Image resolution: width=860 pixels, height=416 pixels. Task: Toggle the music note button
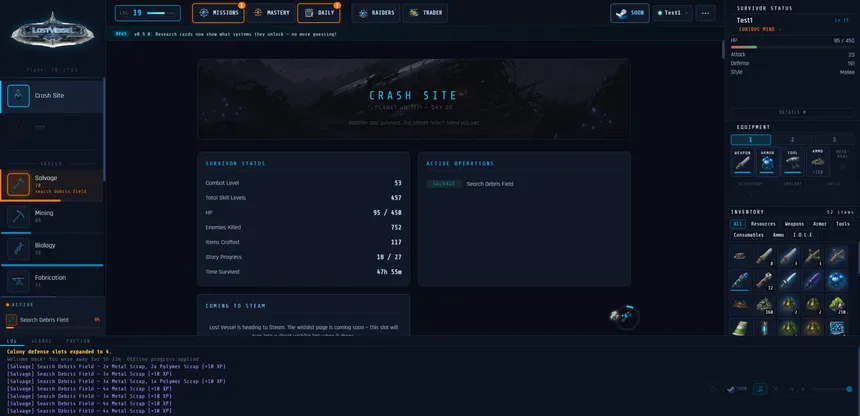coord(760,389)
